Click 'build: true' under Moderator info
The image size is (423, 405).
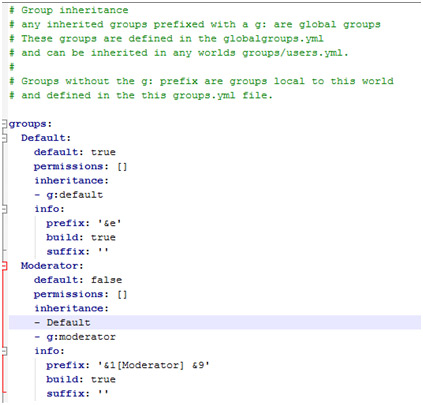coord(81,379)
